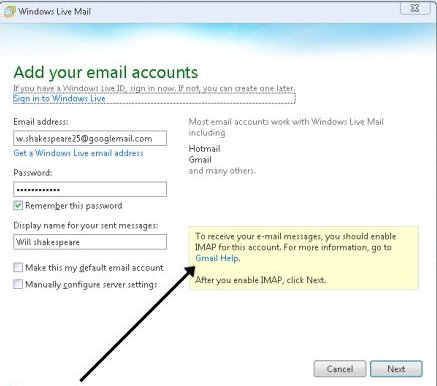Enable Make this my default email account
This screenshot has height=386, width=437.
pos(18,267)
